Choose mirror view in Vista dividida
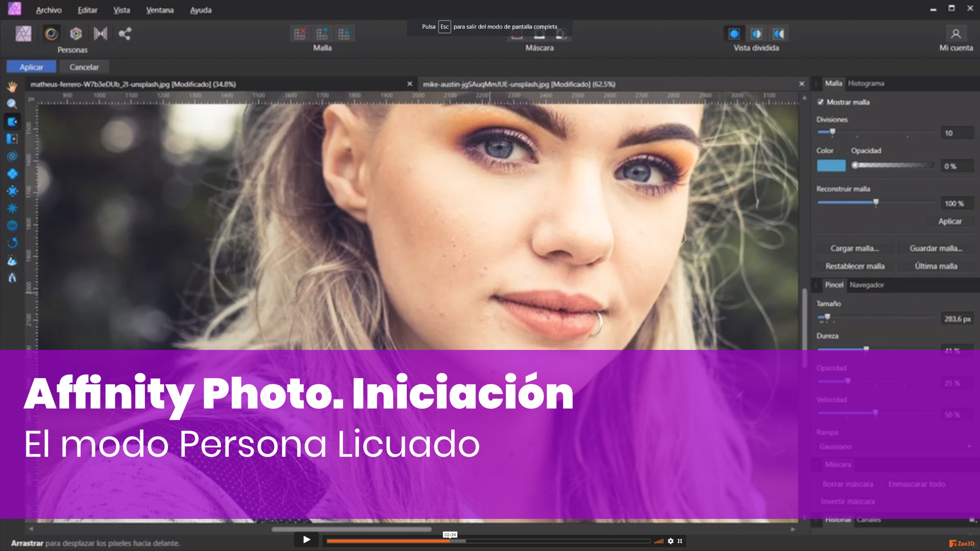The height and width of the screenshot is (551, 980). 779,34
